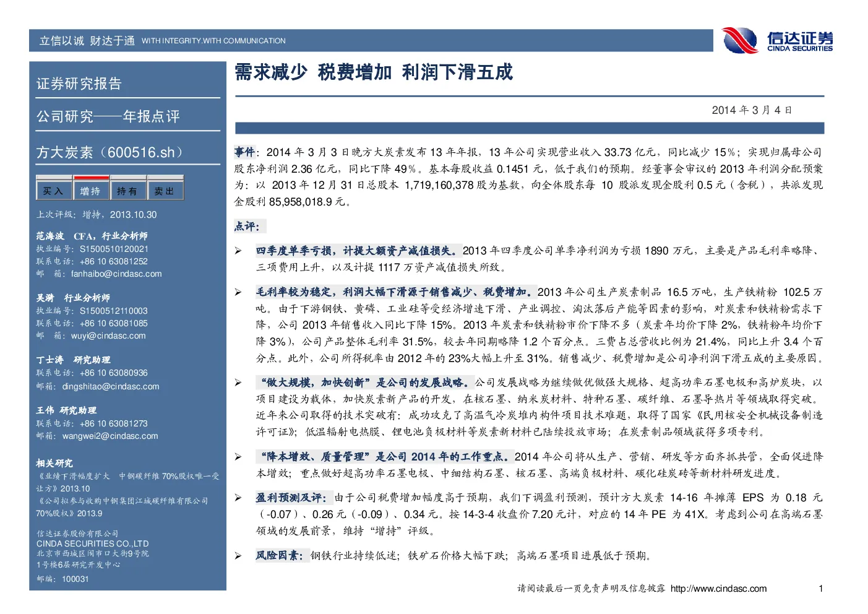
Task: Open the email fanhaibo@cindasc.com
Action: (x=116, y=274)
